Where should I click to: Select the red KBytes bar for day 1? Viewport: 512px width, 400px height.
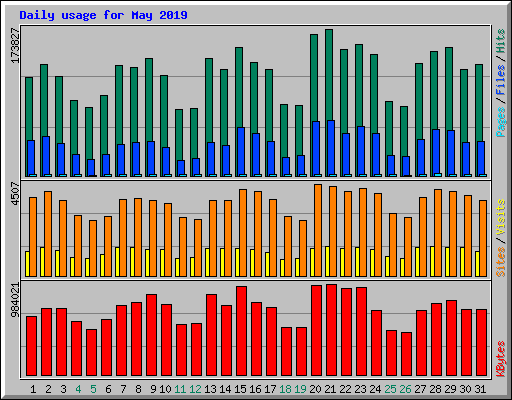[x=31, y=346]
